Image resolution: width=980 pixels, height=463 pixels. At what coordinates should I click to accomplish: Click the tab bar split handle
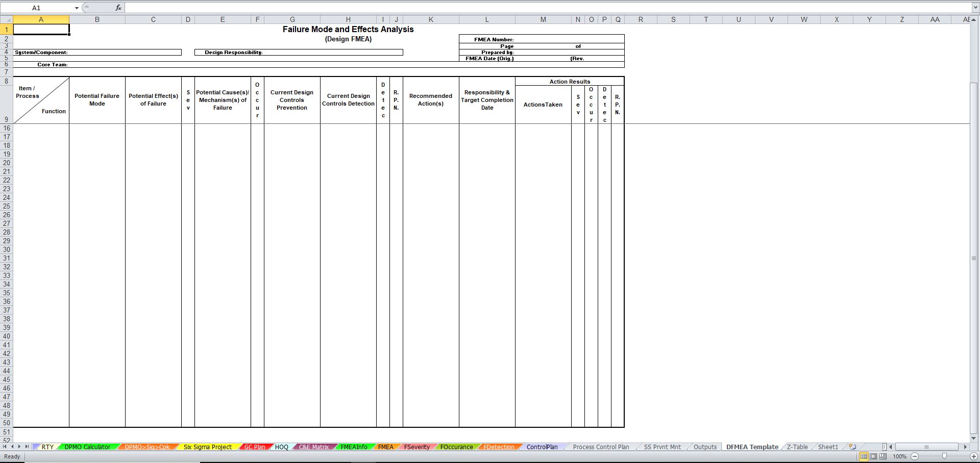pyautogui.click(x=885, y=447)
